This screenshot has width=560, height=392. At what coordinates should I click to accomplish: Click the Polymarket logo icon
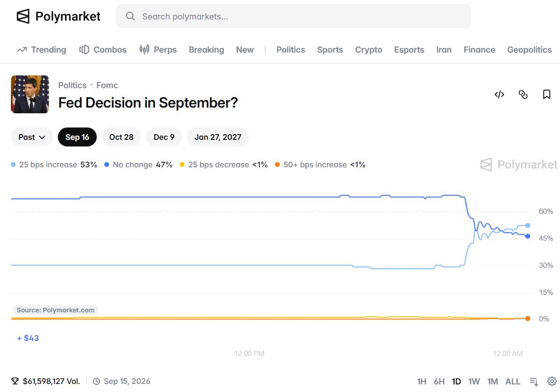(x=23, y=17)
